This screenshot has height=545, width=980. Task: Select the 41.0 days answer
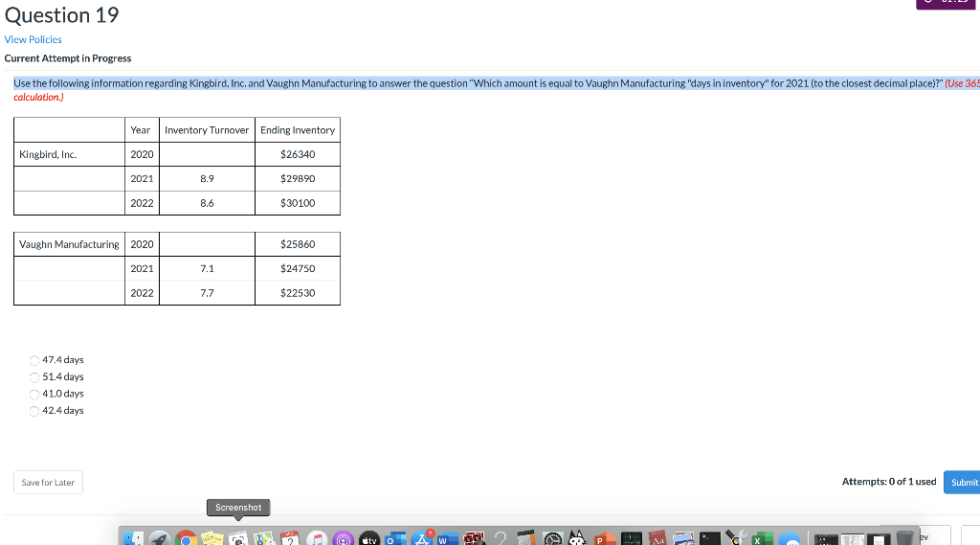tap(34, 395)
